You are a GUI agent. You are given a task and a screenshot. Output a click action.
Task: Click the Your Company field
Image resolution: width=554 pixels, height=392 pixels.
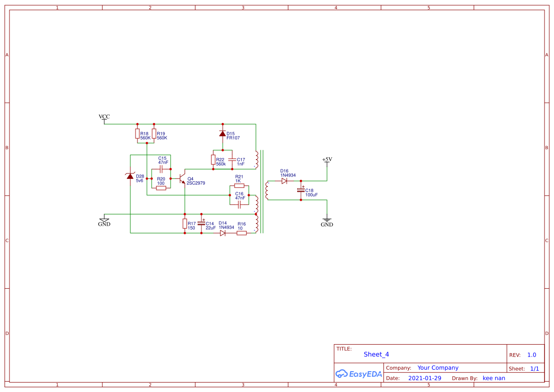(437, 367)
